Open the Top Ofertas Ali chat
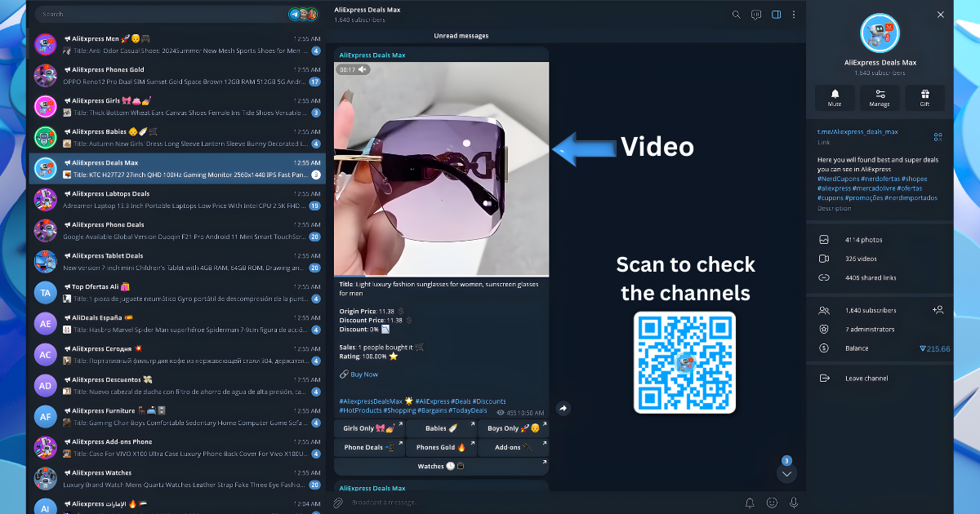Image resolution: width=980 pixels, height=514 pixels. 177,292
